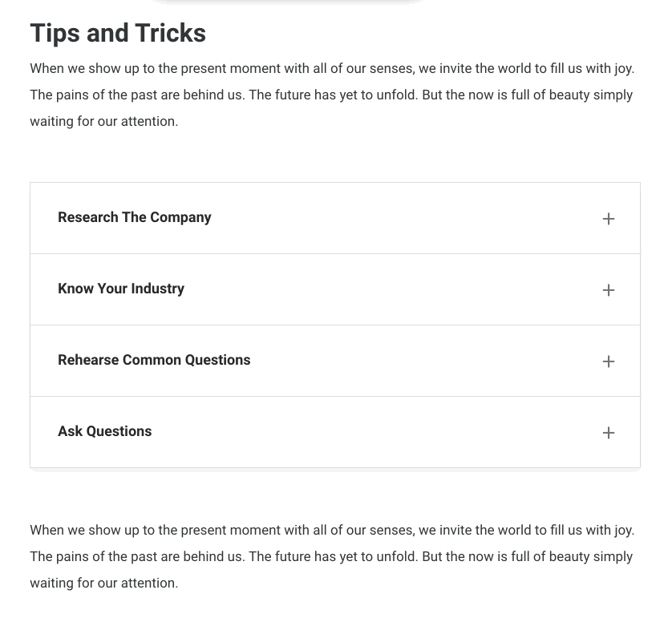This screenshot has height=622, width=672.
Task: Click "The future has yet to unfold" in bottom paragraph
Action: [x=333, y=557]
